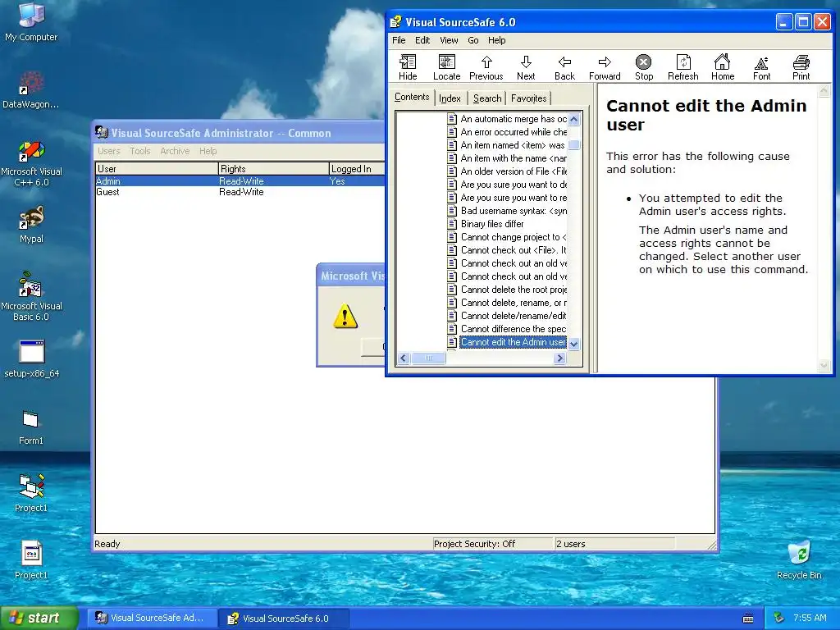
Task: Open File menu in Visual SourceSafe help
Action: point(399,40)
